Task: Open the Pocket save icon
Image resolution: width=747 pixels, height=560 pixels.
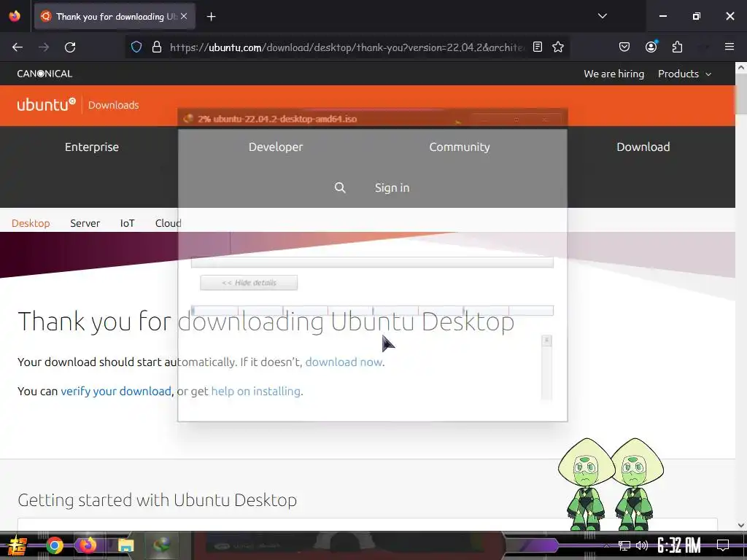Action: [624, 47]
